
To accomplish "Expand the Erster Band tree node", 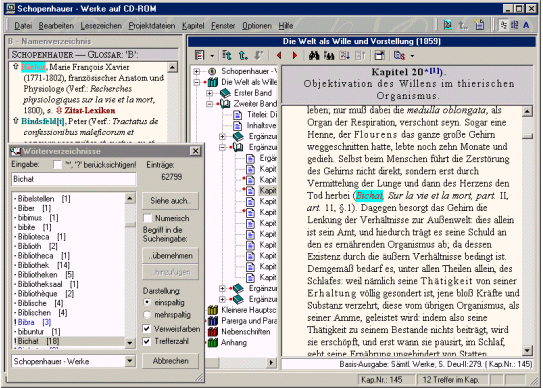I will 209,93.
